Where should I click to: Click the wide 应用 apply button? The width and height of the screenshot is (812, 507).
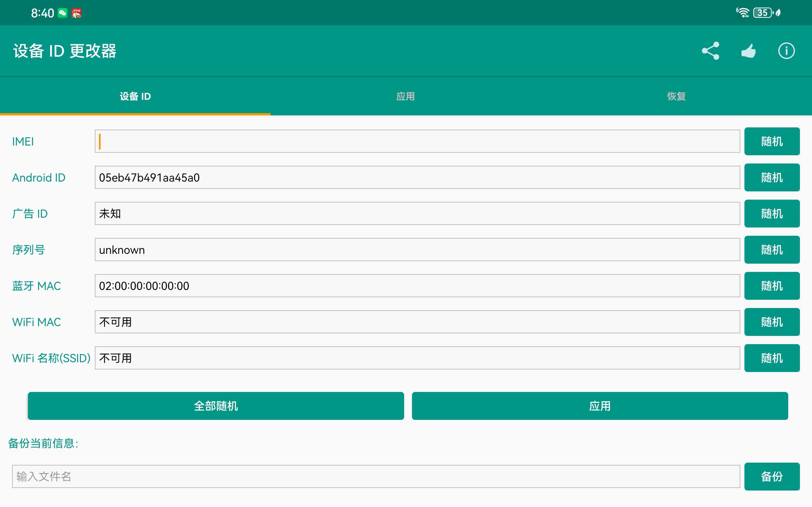[600, 406]
